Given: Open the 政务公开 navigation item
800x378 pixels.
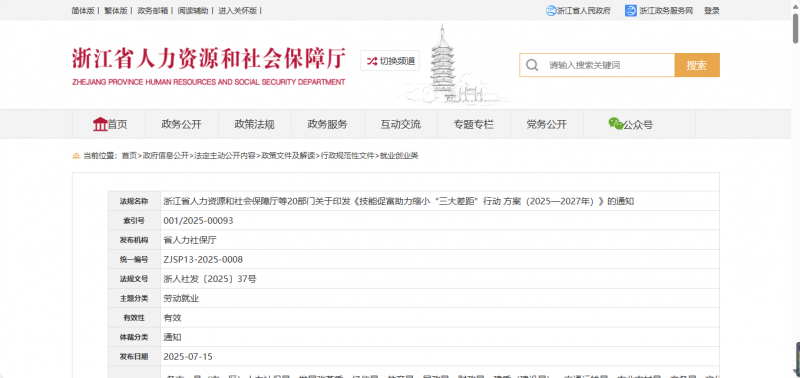Looking at the screenshot, I should pyautogui.click(x=182, y=124).
